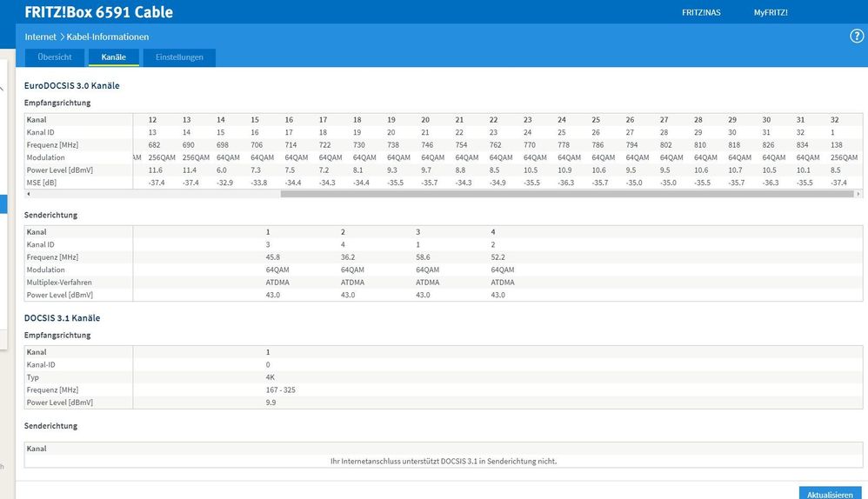Select 64QAM modulation of upstream channel 4
This screenshot has height=499, width=868.
pyautogui.click(x=503, y=270)
